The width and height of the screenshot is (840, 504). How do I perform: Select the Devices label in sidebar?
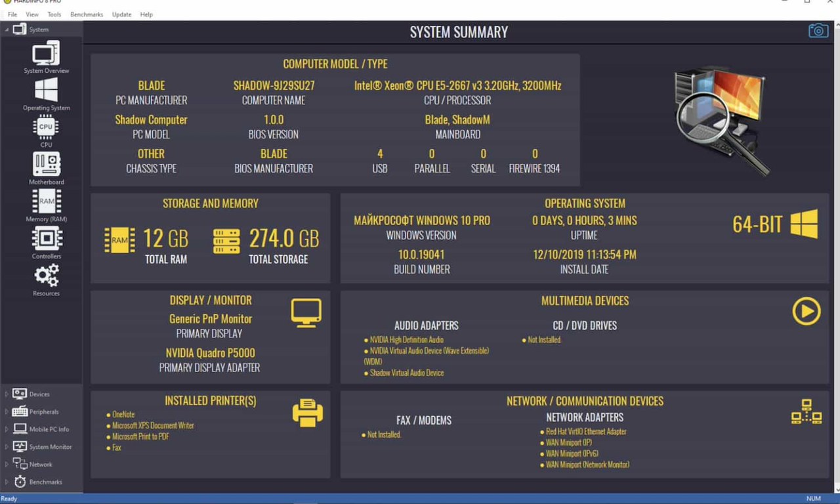(x=39, y=394)
